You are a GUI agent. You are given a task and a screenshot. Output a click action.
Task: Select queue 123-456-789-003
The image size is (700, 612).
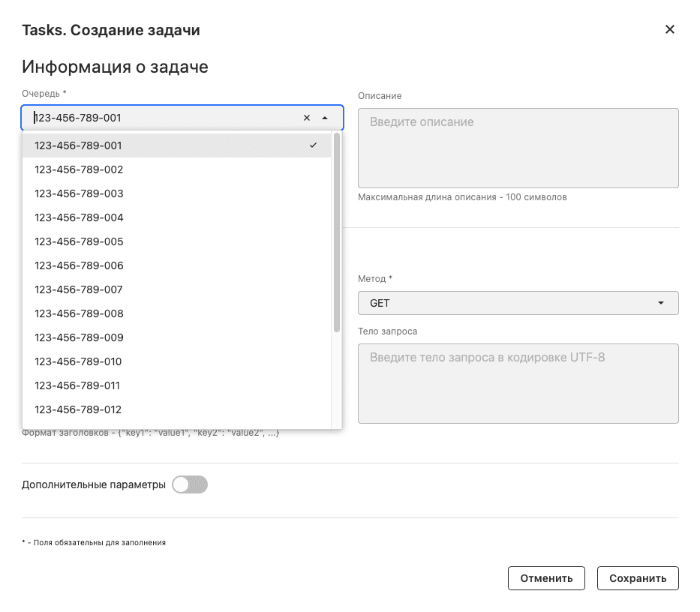click(79, 193)
